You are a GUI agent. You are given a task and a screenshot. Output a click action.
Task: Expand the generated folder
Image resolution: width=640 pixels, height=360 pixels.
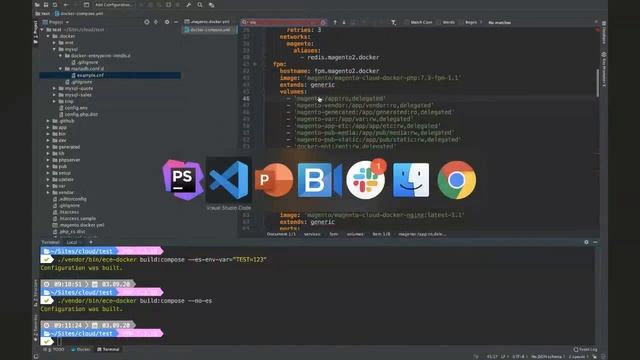(x=48, y=147)
